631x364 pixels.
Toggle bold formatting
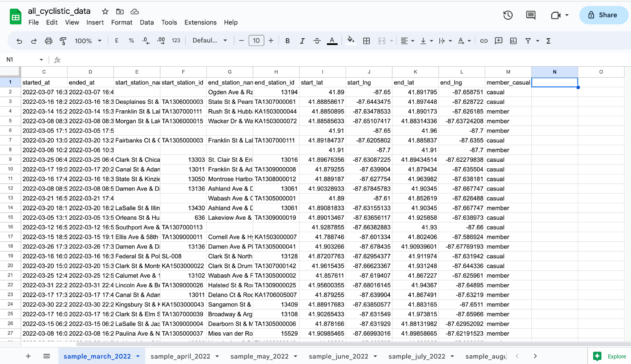287,41
